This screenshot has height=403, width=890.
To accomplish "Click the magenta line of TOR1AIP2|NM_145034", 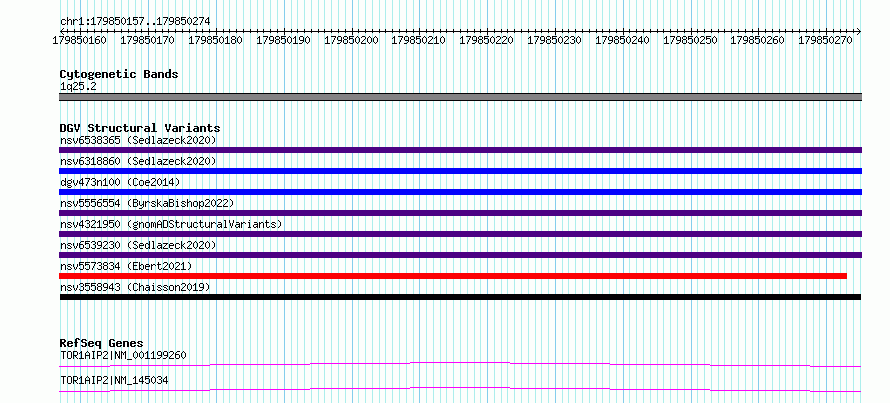I will pos(460,389).
